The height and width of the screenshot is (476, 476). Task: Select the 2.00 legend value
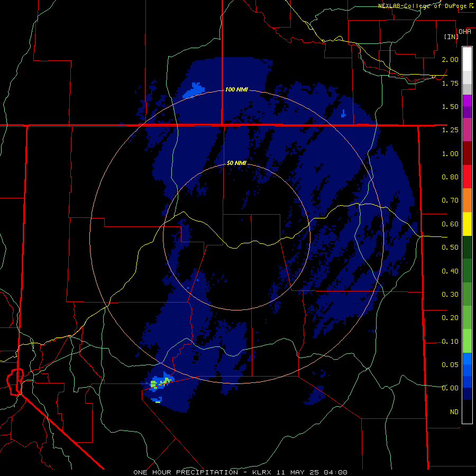(450, 59)
